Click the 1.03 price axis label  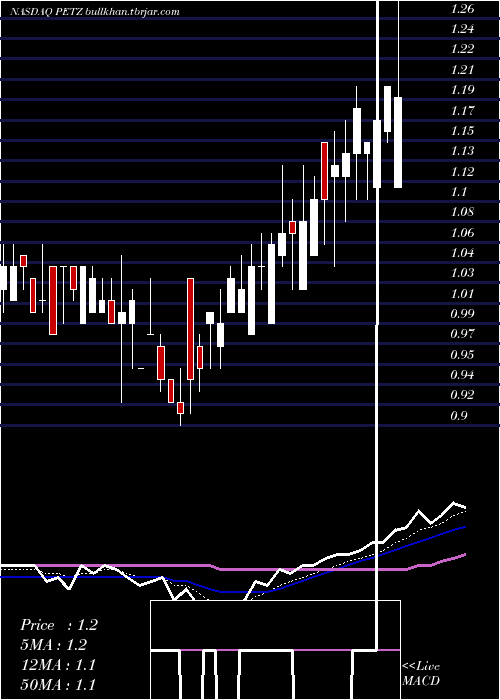(x=462, y=272)
